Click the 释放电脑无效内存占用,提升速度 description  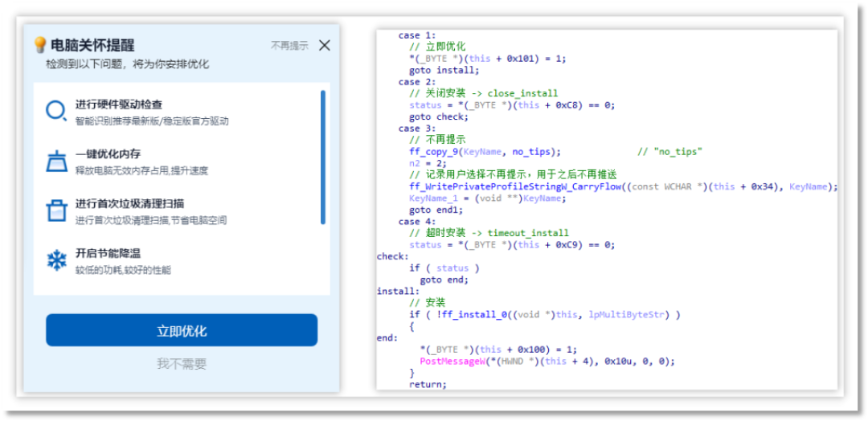click(x=141, y=170)
